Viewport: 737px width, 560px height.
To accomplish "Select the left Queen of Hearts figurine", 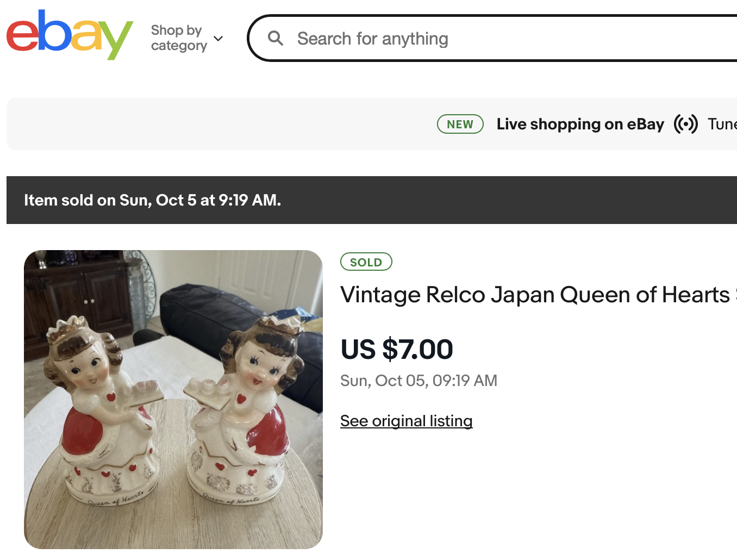I will point(106,413).
